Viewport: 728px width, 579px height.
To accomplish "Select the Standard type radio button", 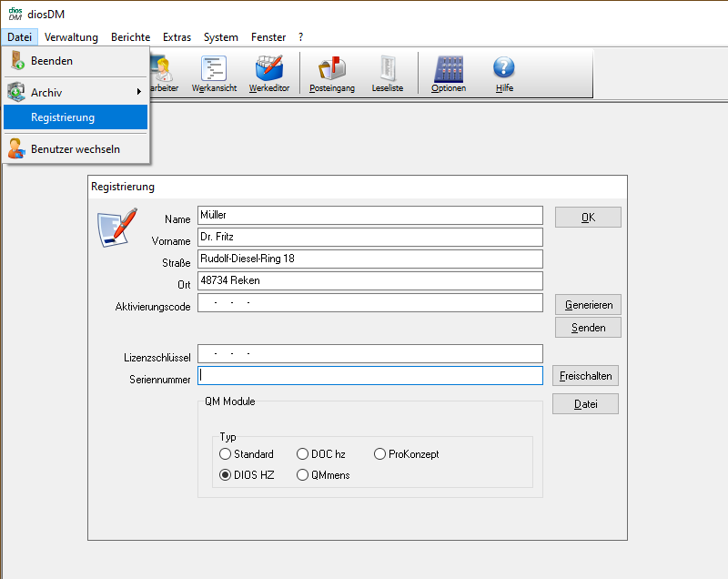I will (x=226, y=454).
